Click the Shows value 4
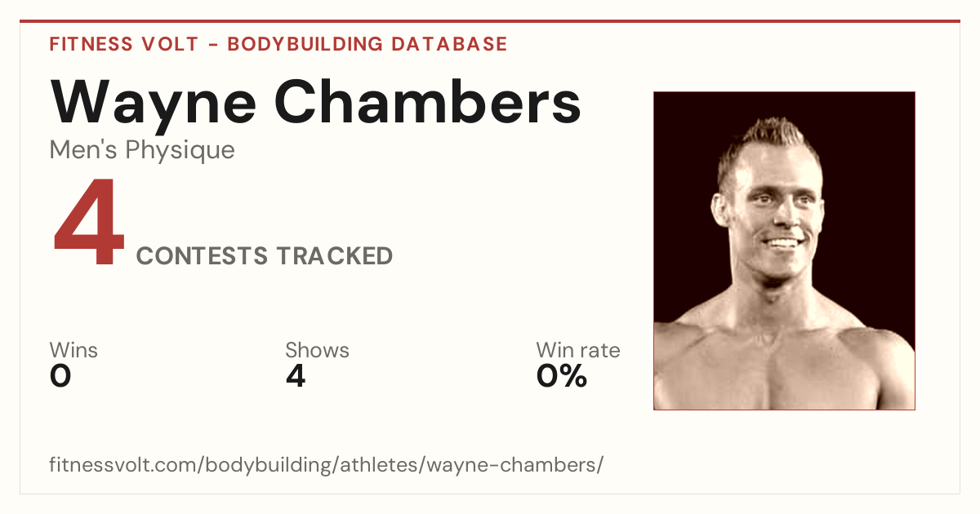The width and height of the screenshot is (980, 514). click(296, 376)
